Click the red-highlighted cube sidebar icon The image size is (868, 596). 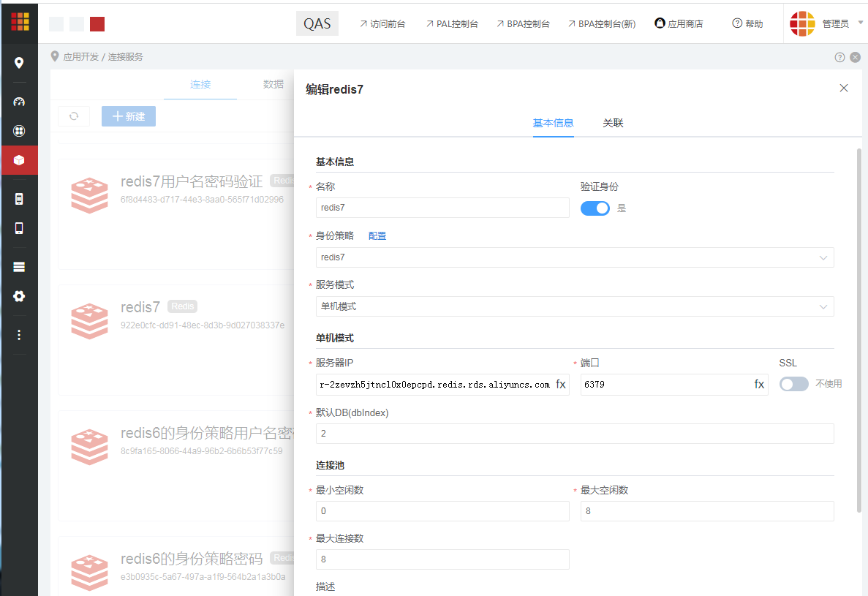click(19, 160)
